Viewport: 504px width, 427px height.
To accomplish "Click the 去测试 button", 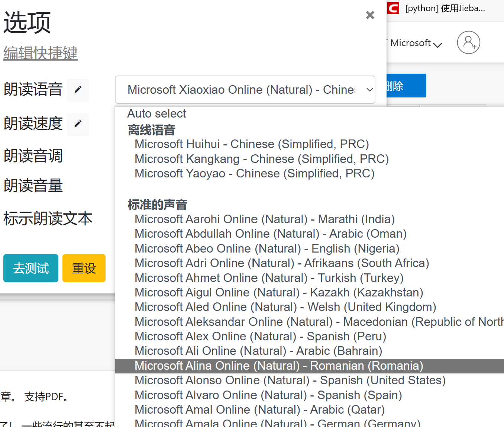I will (31, 268).
